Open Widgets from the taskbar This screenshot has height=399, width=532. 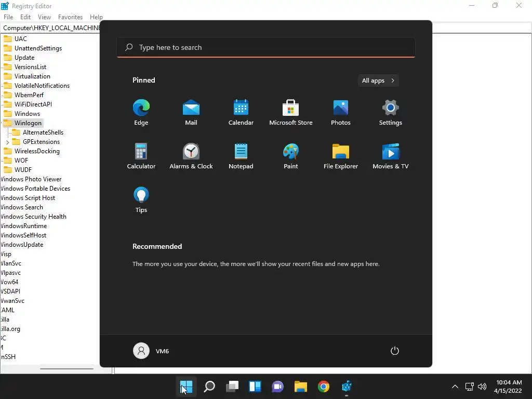pyautogui.click(x=255, y=387)
